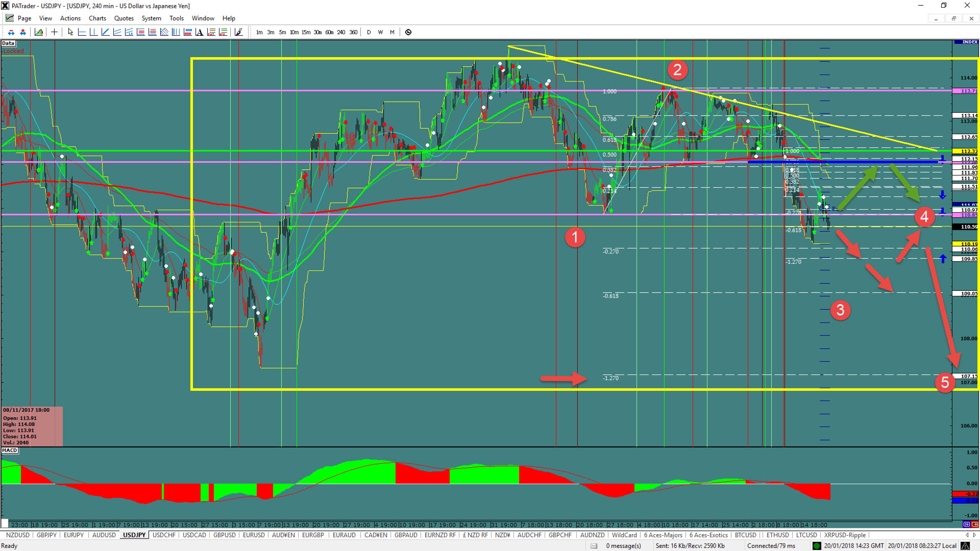Switch timeframe to 360 minutes
Image resolution: width=980 pixels, height=551 pixels.
click(353, 32)
